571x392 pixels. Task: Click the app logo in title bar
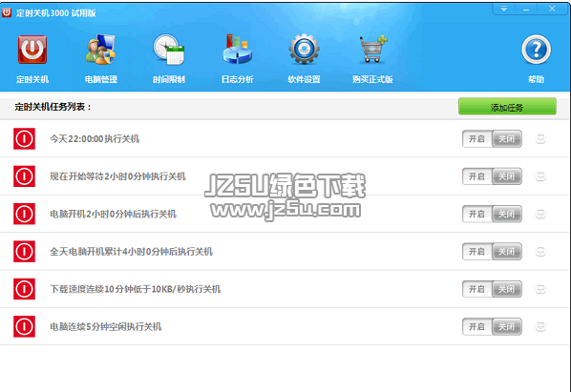click(x=7, y=12)
